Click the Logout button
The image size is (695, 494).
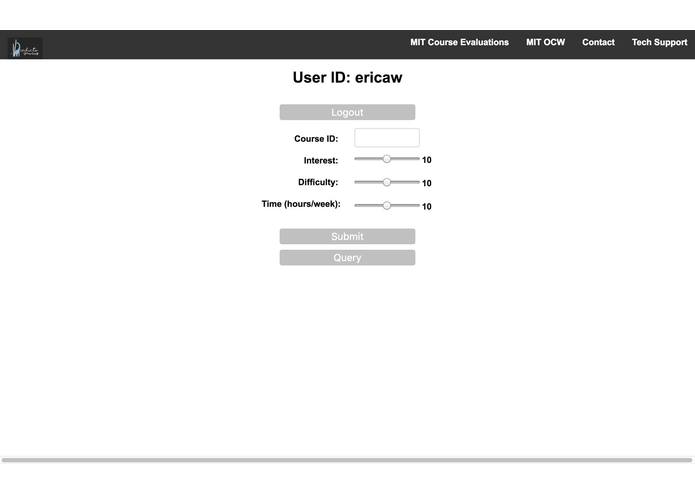(x=347, y=112)
